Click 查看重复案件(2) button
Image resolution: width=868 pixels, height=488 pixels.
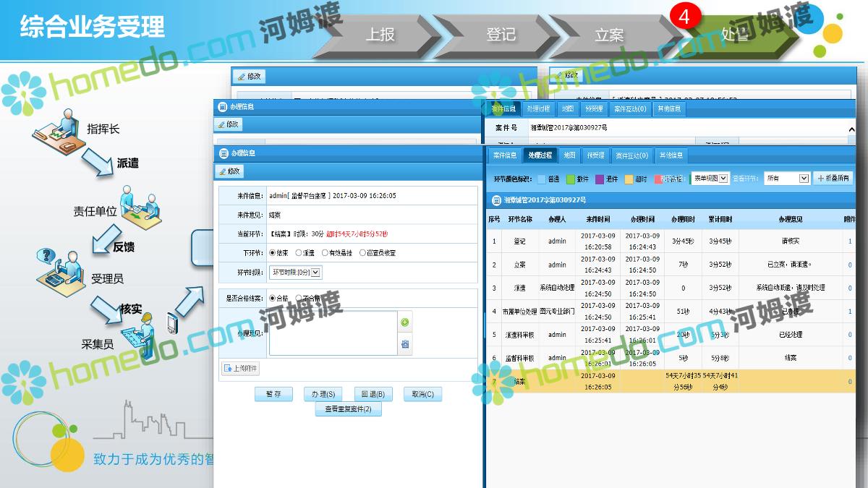coord(348,409)
